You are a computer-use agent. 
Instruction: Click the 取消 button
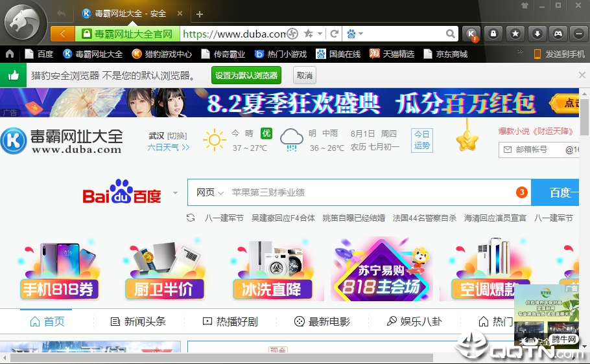pyautogui.click(x=305, y=75)
